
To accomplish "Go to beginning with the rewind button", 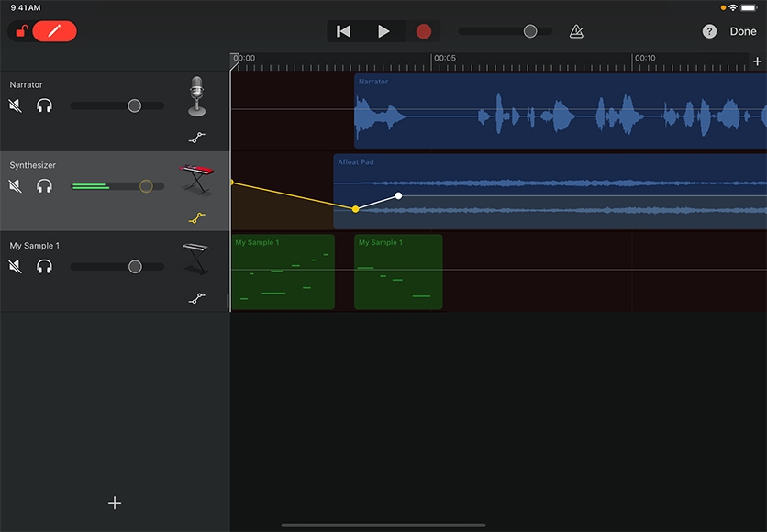I will click(343, 31).
